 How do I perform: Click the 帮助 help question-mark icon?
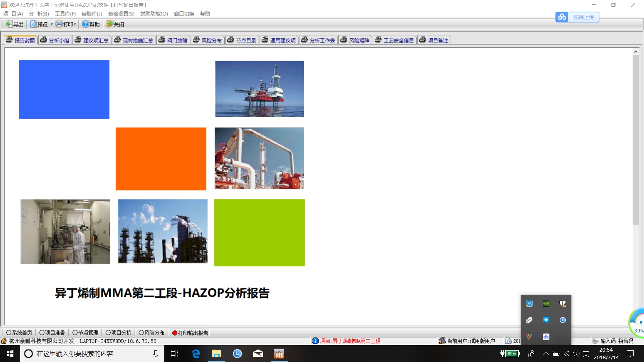pos(85,24)
